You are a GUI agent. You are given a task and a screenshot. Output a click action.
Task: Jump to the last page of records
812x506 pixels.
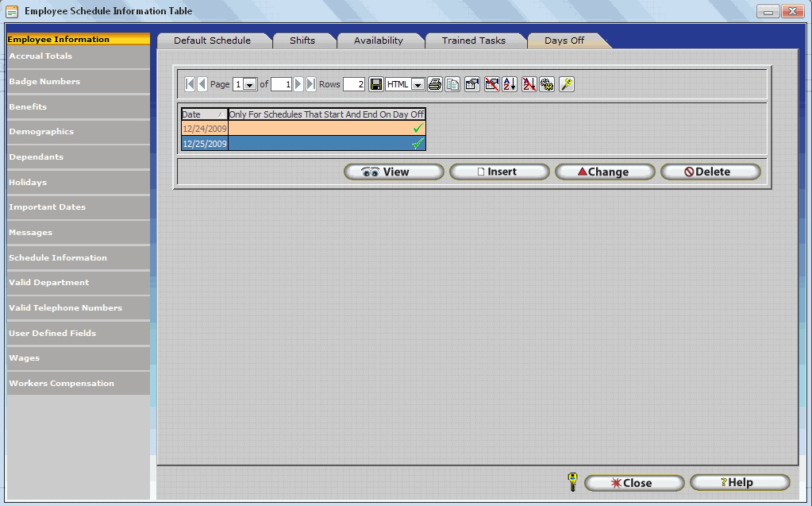pyautogui.click(x=310, y=84)
